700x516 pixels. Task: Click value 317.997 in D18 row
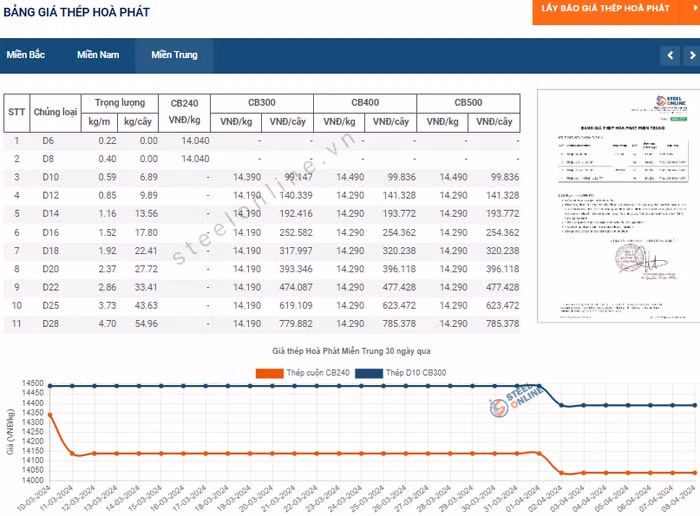[296, 251]
